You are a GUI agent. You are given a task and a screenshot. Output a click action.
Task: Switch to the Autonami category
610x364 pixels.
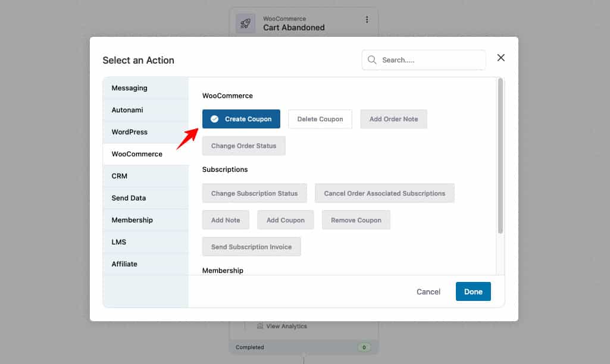click(145, 110)
